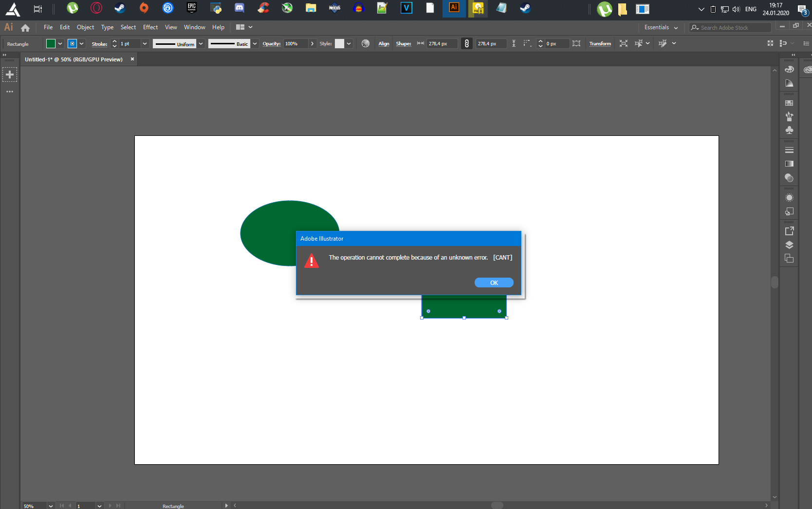Click the shape properties corner-type icon
Screen dimensions: 812x509
[527, 43]
